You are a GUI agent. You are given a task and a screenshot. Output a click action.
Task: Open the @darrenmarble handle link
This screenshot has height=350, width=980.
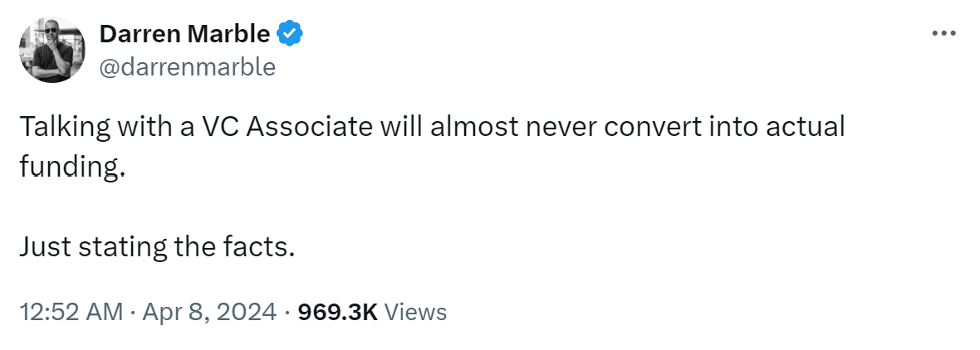(x=188, y=66)
